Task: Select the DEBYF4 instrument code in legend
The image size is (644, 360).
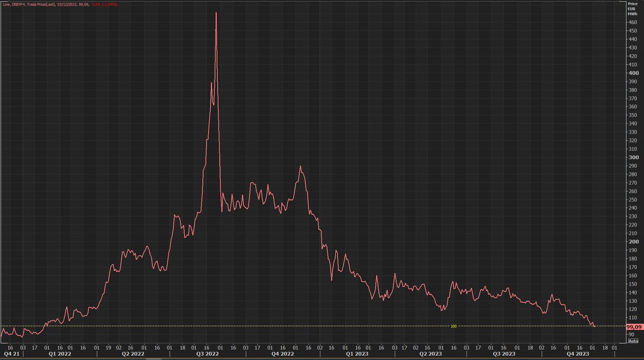Action: (x=19, y=5)
